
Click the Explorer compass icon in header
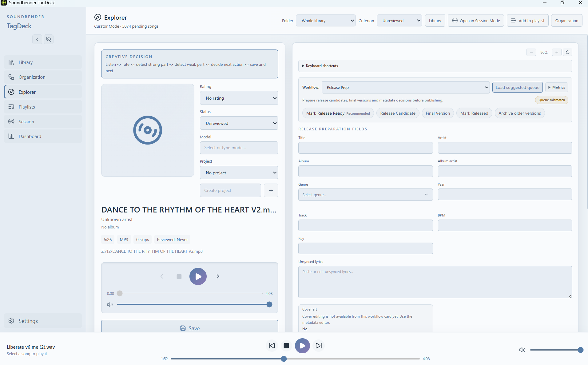98,17
